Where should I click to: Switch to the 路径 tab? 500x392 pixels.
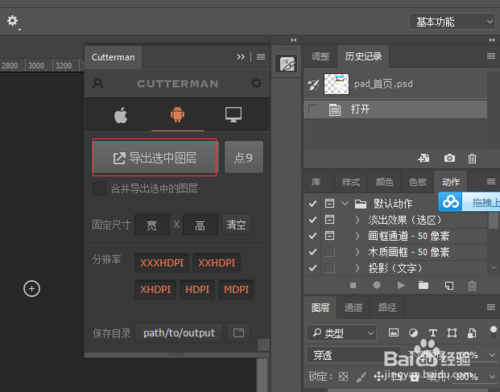pos(387,307)
